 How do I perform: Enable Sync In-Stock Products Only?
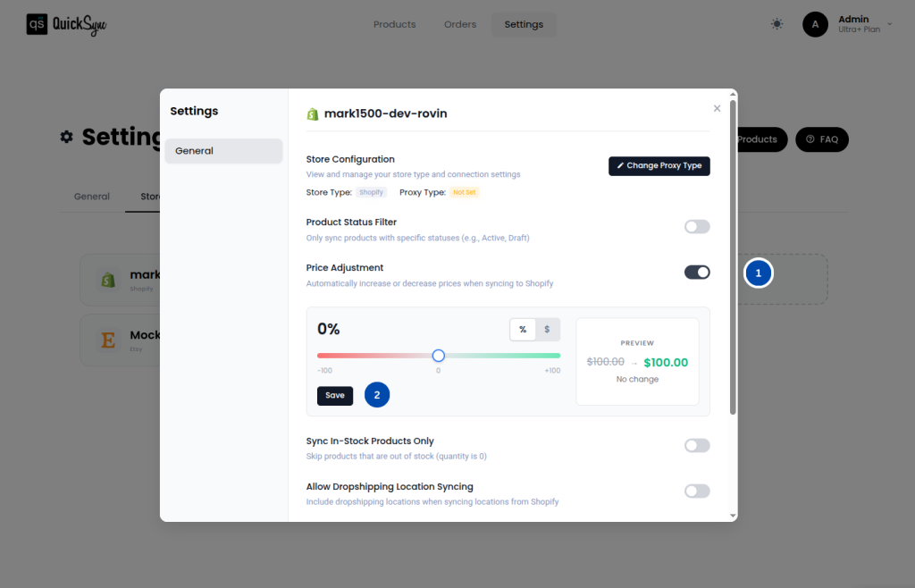coord(697,445)
